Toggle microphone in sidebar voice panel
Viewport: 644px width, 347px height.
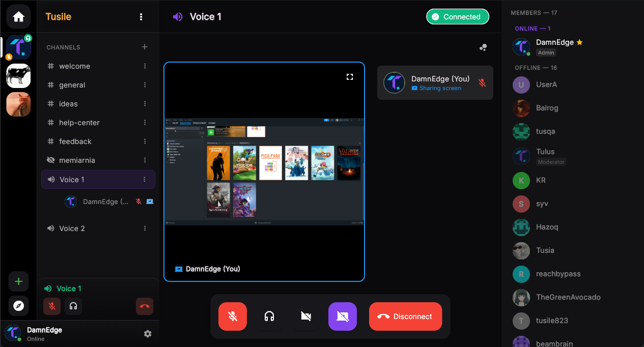click(x=52, y=306)
